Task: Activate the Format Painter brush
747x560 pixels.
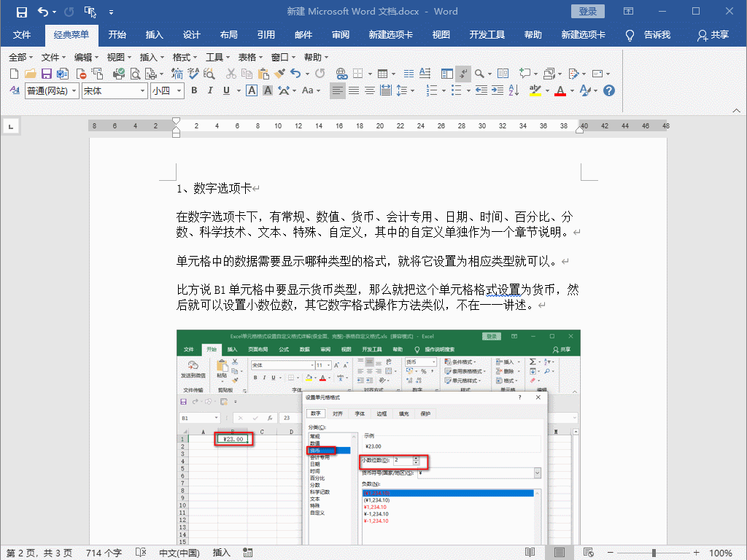Action: (x=279, y=74)
